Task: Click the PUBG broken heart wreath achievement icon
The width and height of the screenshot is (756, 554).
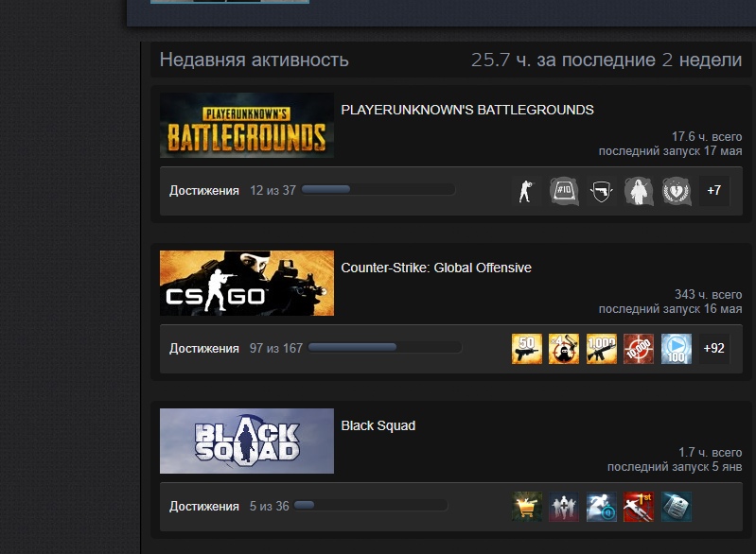Action: [x=677, y=191]
